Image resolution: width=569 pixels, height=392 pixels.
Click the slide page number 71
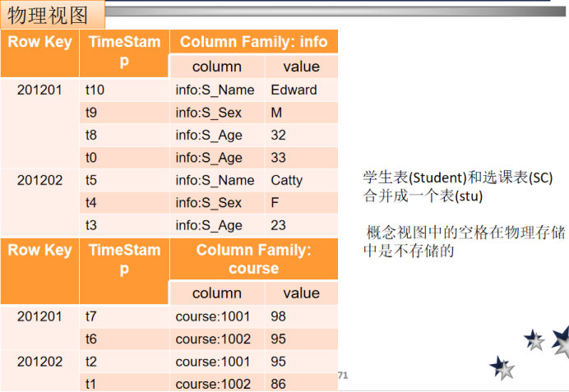pyautogui.click(x=343, y=376)
